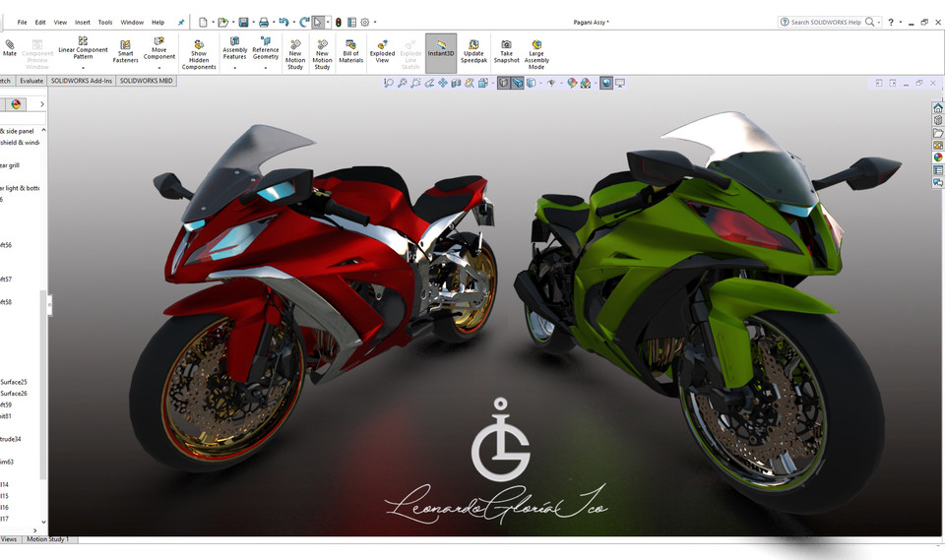Click in Search SOLIDWORKS Help field
945x560 pixels.
(826, 23)
